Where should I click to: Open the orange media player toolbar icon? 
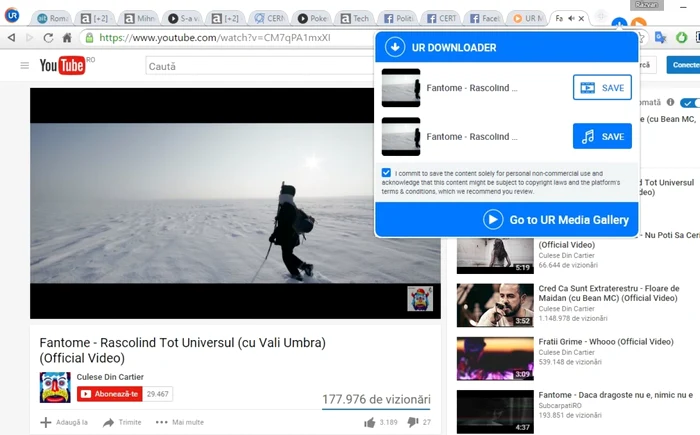(x=638, y=23)
